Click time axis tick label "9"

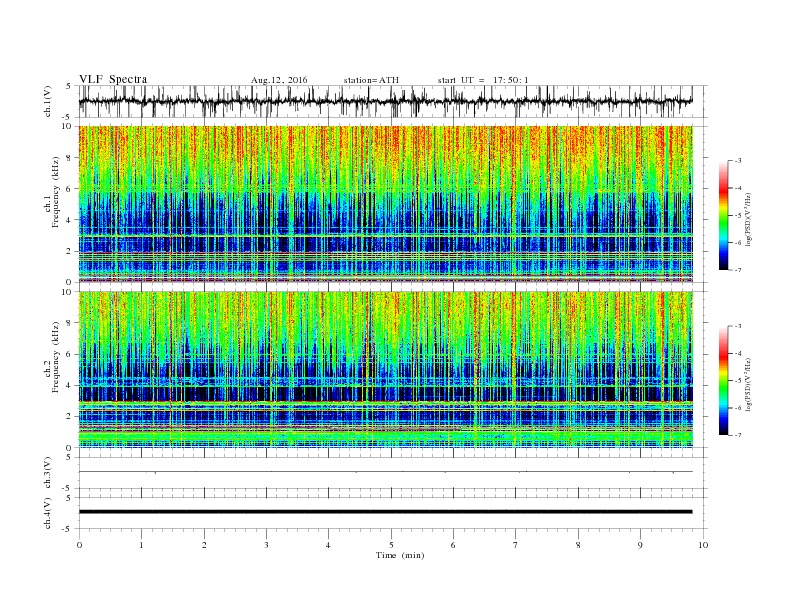pos(640,545)
